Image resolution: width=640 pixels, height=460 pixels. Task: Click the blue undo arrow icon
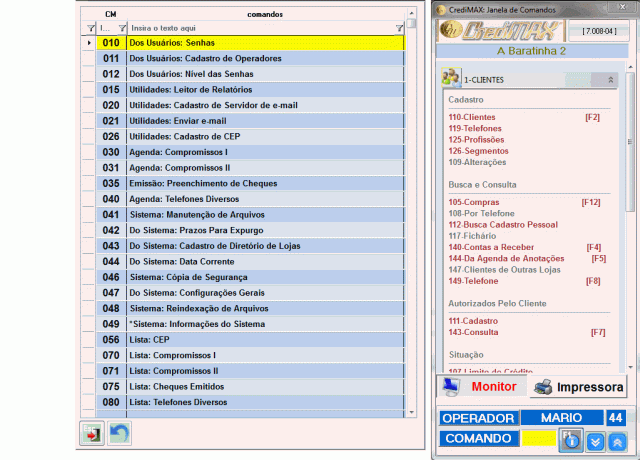pos(120,435)
